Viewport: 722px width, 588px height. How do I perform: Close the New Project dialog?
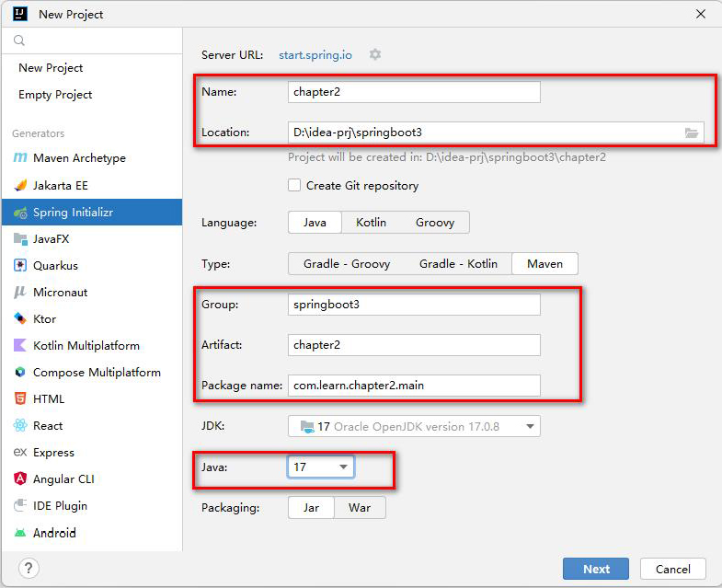point(700,15)
